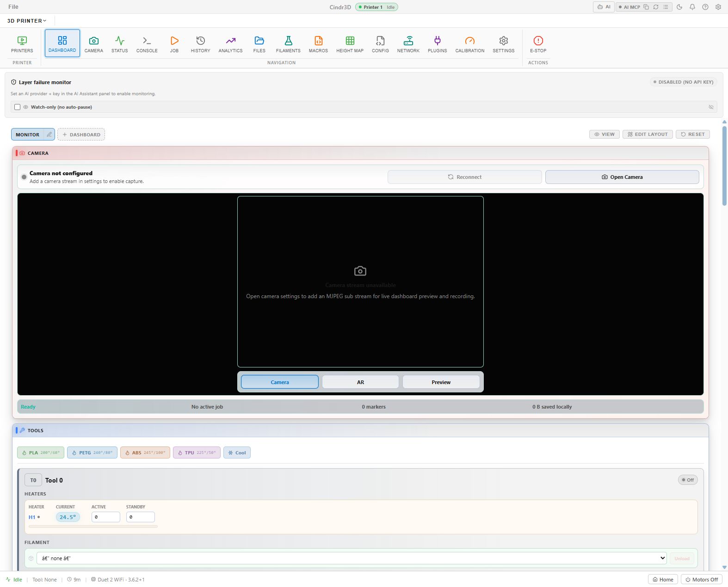728x587 pixels.
Task: Click the Home button in status bar
Action: (x=663, y=579)
